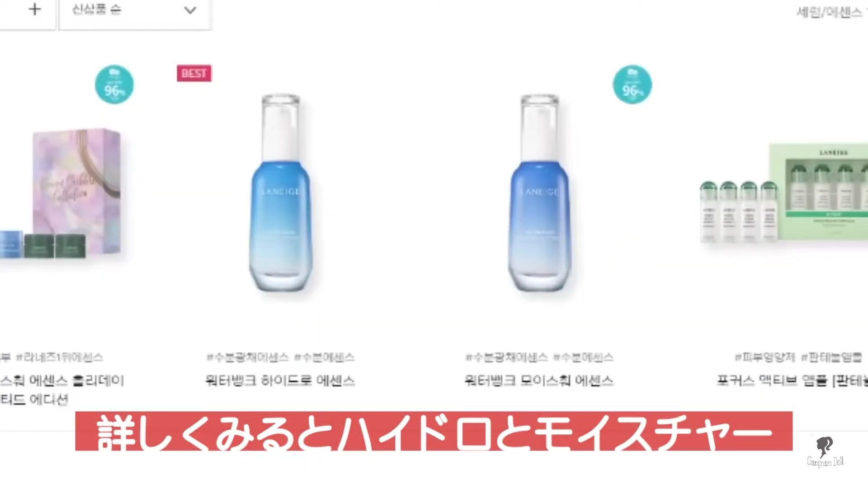Click the plus icon at top left
The image size is (868, 488).
click(35, 9)
